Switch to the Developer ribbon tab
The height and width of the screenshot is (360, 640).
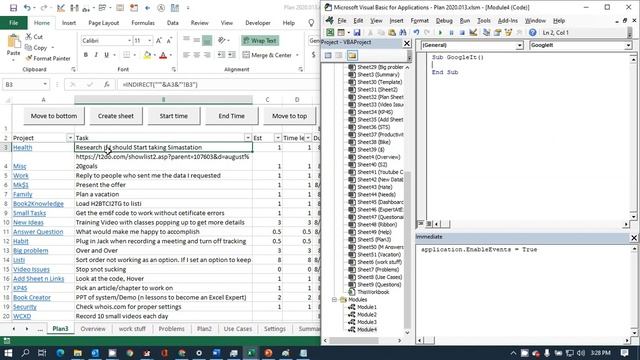[x=258, y=23]
